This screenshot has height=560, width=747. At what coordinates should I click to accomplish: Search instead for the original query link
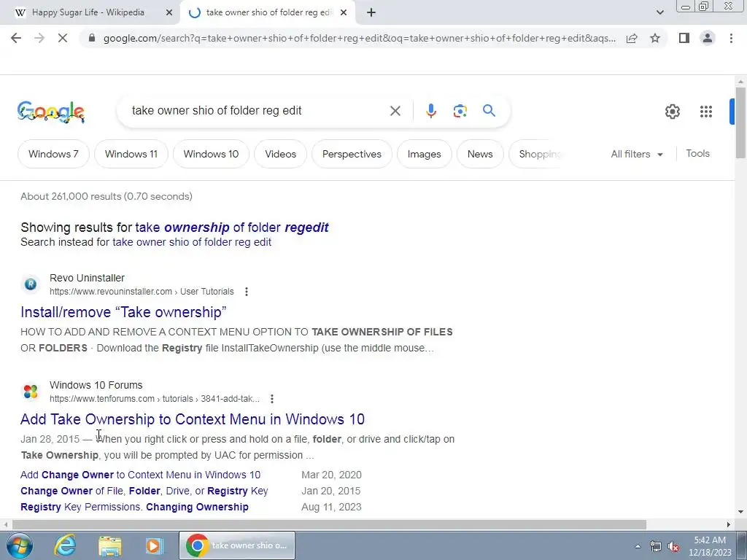tap(192, 242)
